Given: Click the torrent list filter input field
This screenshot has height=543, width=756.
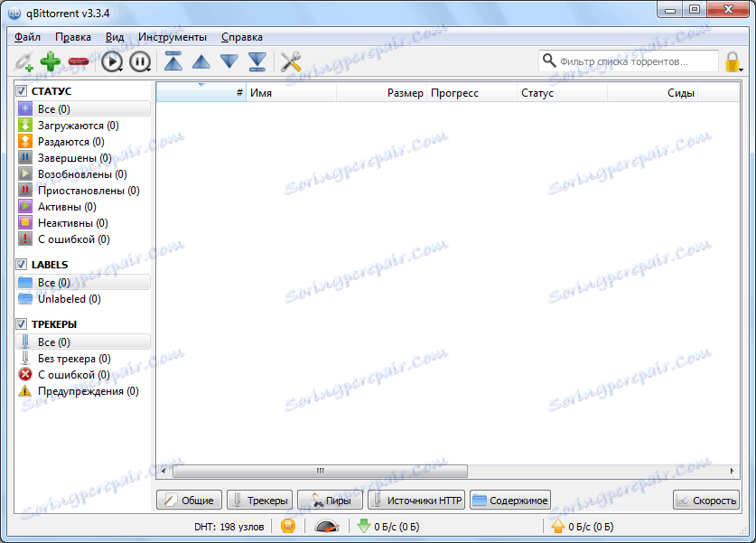Looking at the screenshot, I should pyautogui.click(x=629, y=61).
